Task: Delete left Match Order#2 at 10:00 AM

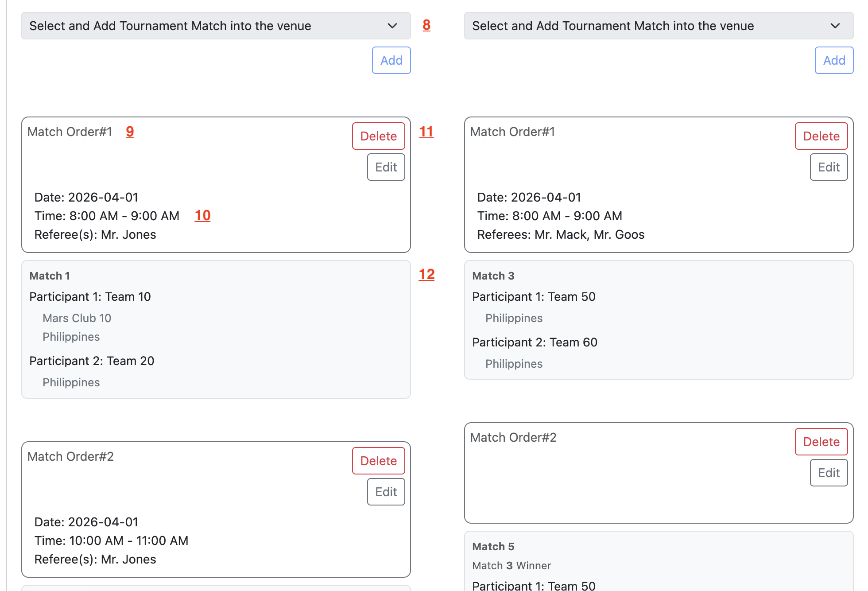Action: pos(378,461)
